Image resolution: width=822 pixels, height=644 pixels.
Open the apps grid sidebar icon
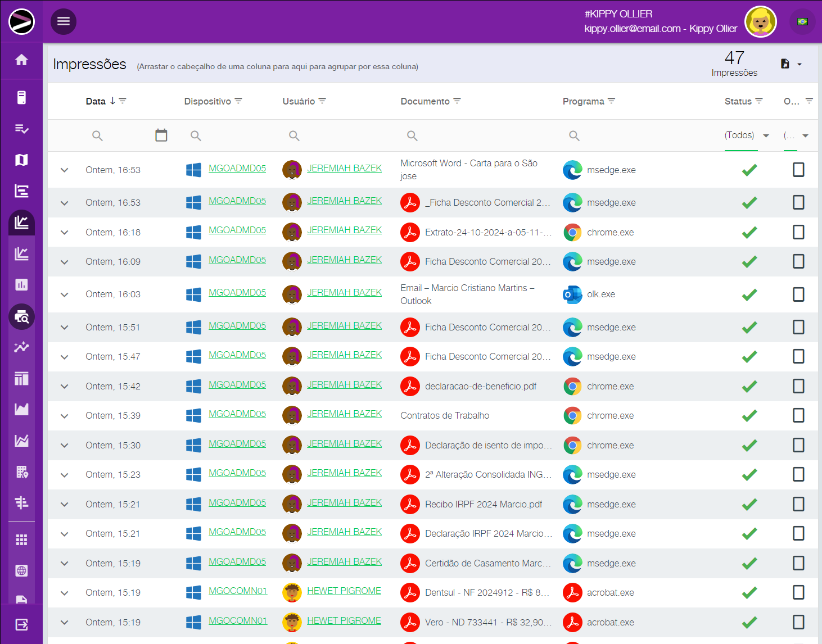click(21, 540)
